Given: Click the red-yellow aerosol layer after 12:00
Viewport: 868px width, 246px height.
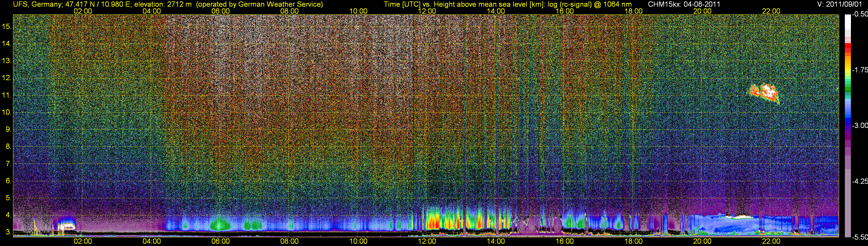Looking at the screenshot, I should 433,222.
